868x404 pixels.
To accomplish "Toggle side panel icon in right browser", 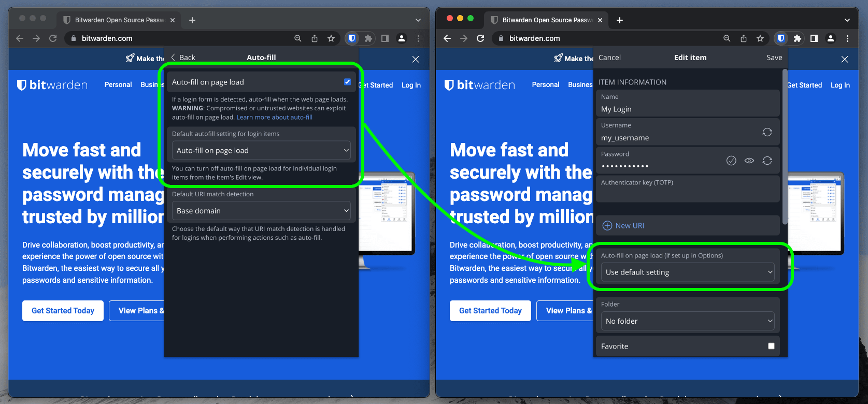I will click(814, 38).
